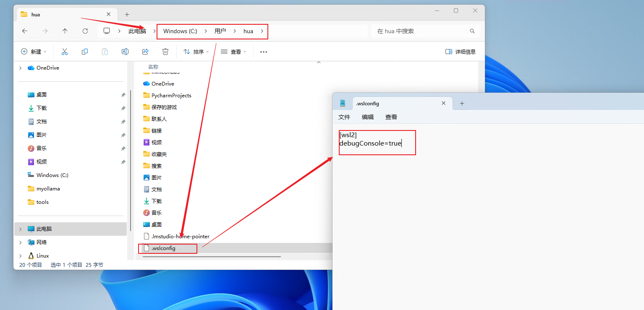The image size is (644, 310).
Task: Open the 文件 menu in Notepad
Action: pos(344,117)
